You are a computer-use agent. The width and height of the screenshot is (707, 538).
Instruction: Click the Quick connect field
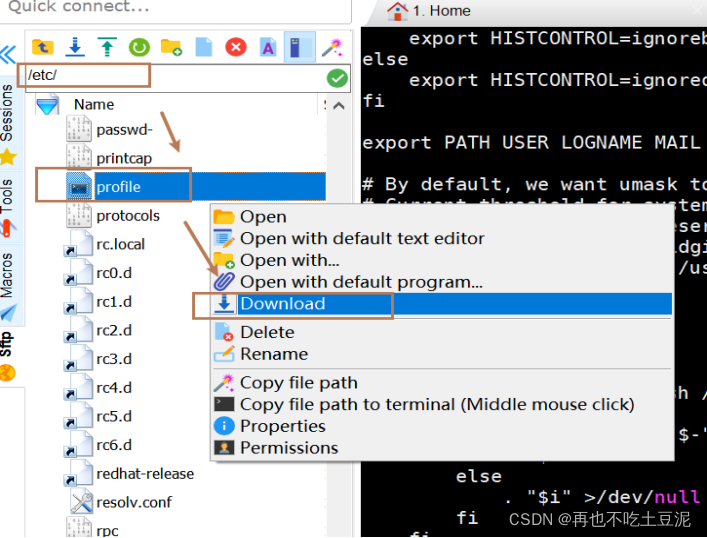pos(175,8)
